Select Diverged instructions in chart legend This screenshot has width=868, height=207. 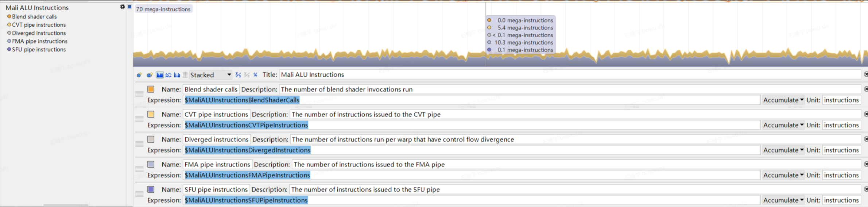tap(36, 33)
